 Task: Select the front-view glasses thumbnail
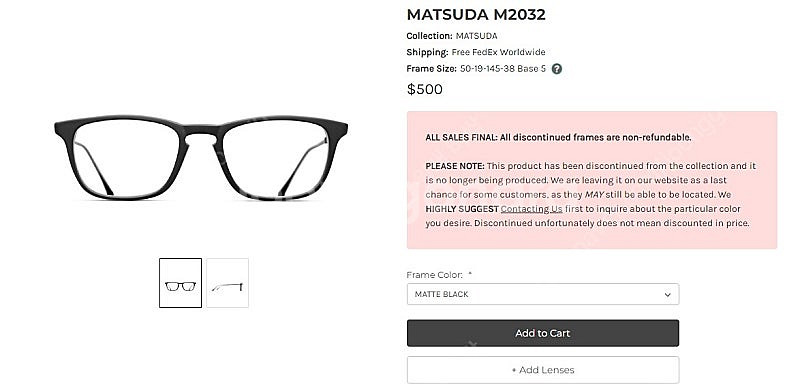pos(180,283)
